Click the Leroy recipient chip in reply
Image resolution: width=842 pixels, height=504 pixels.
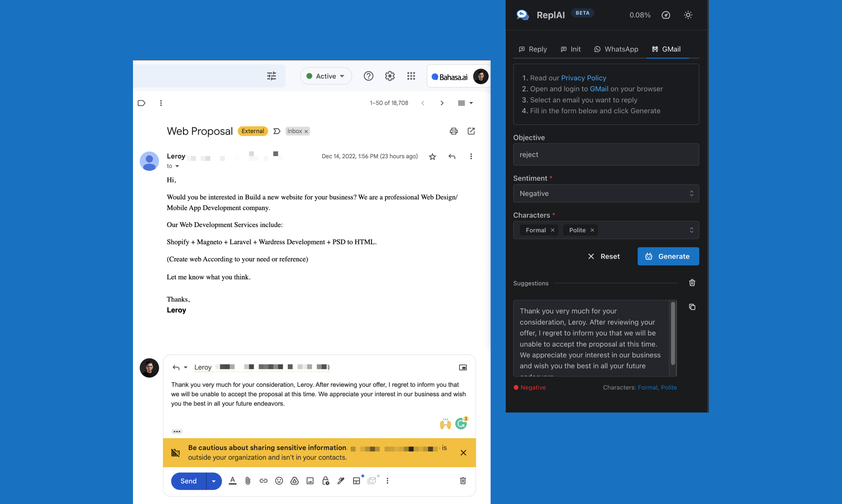(x=262, y=367)
